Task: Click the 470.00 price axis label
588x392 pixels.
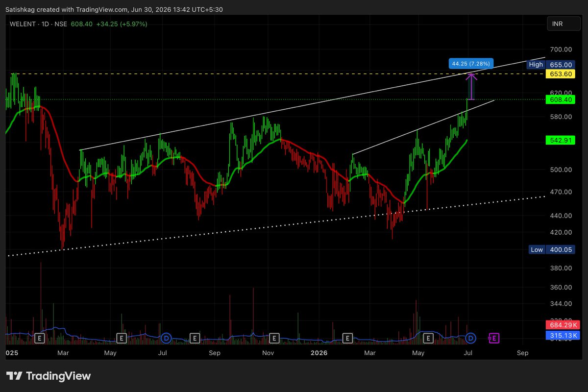Action: click(561, 193)
